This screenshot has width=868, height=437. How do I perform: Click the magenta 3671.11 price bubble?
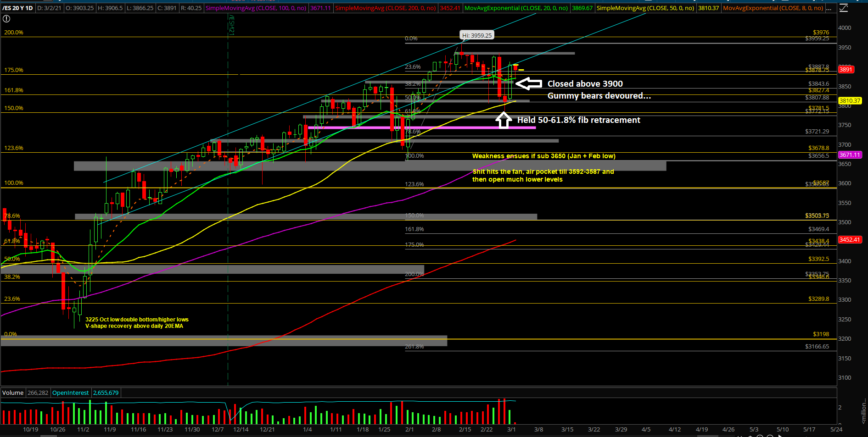tap(850, 155)
